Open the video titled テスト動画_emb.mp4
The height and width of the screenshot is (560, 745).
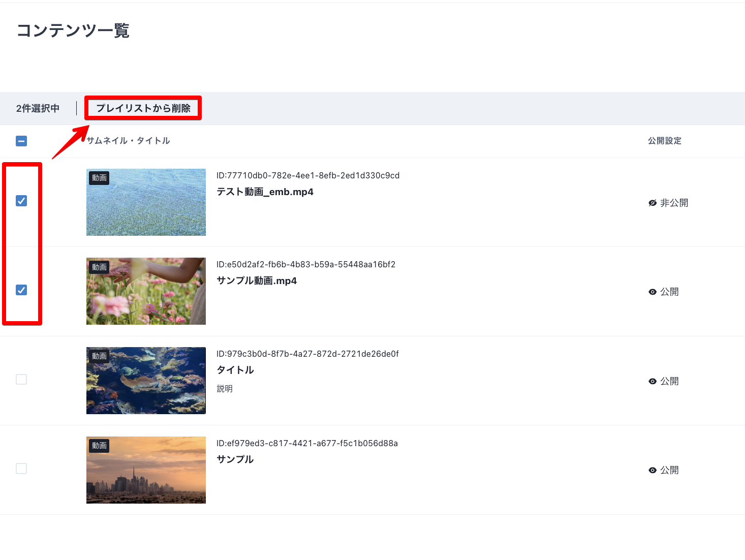[266, 192]
